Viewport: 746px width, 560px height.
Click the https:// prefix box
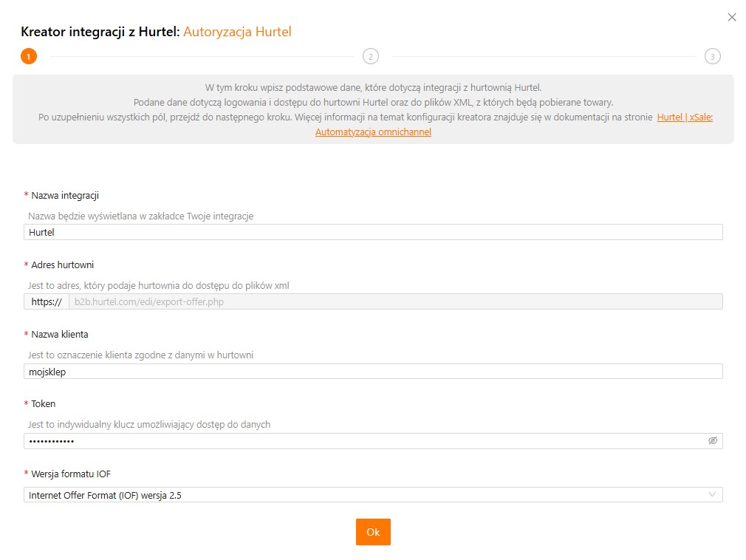[46, 301]
